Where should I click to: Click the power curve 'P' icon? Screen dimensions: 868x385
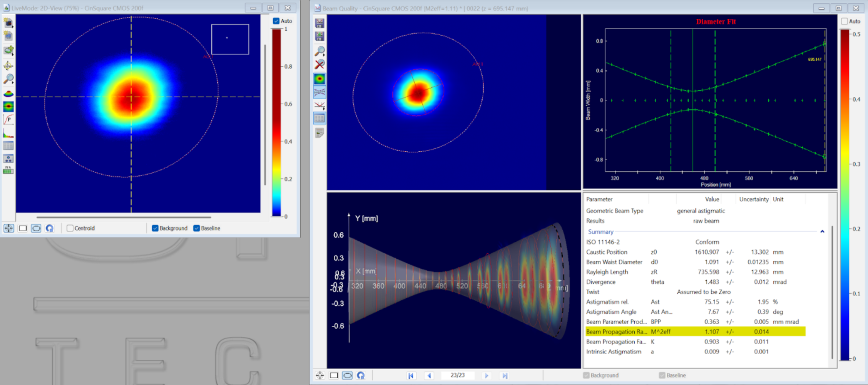click(8, 120)
